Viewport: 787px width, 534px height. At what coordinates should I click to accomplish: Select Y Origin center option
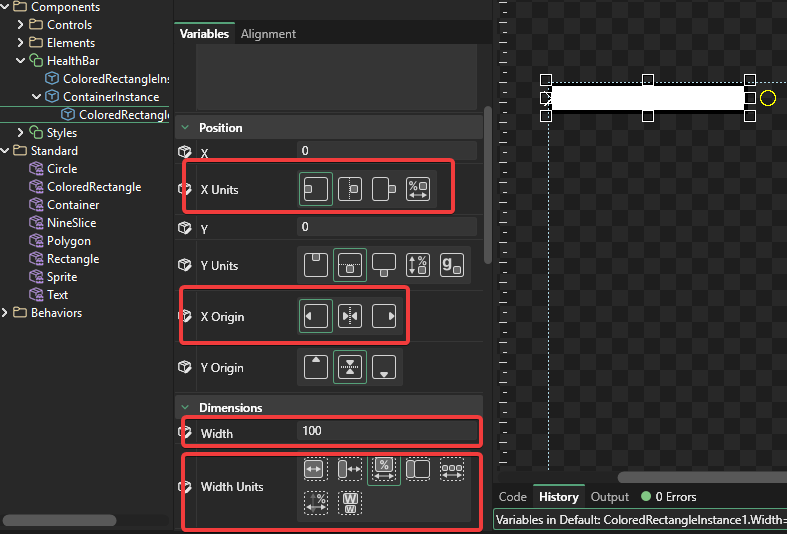pos(350,367)
